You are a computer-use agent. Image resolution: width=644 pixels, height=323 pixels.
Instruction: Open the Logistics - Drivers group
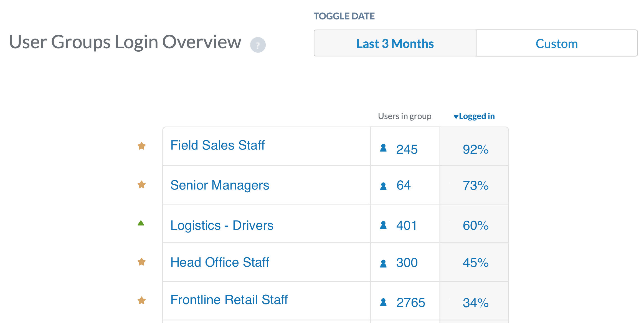click(x=222, y=225)
